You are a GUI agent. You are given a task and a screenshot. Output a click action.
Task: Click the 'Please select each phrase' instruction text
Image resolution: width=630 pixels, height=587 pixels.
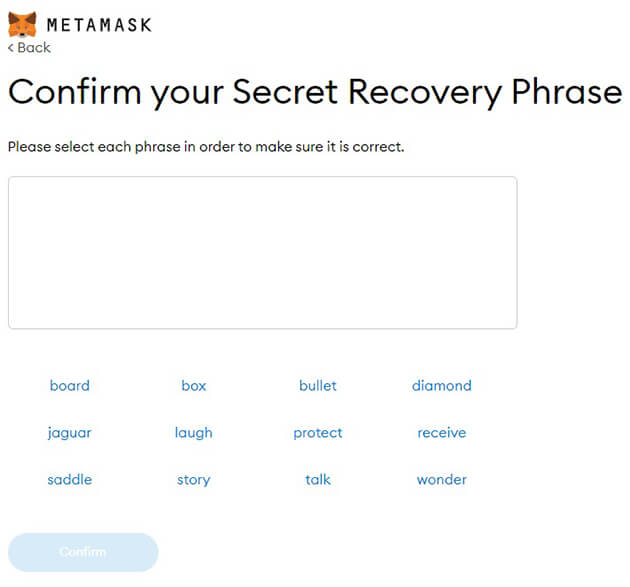(205, 147)
